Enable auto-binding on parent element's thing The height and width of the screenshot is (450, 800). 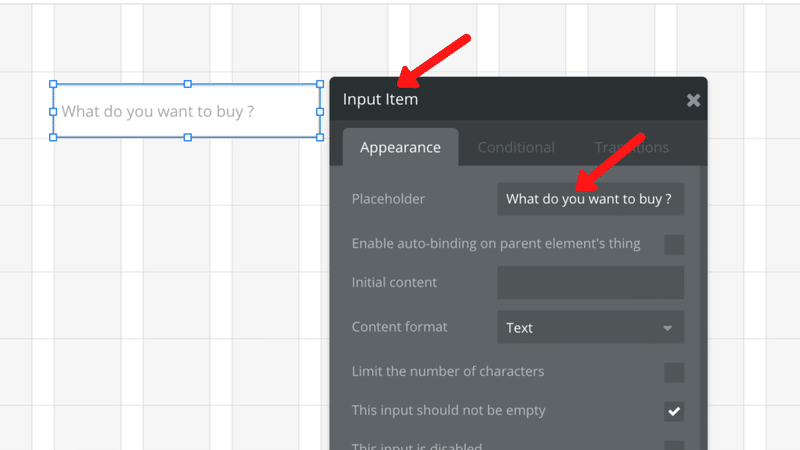(674, 244)
